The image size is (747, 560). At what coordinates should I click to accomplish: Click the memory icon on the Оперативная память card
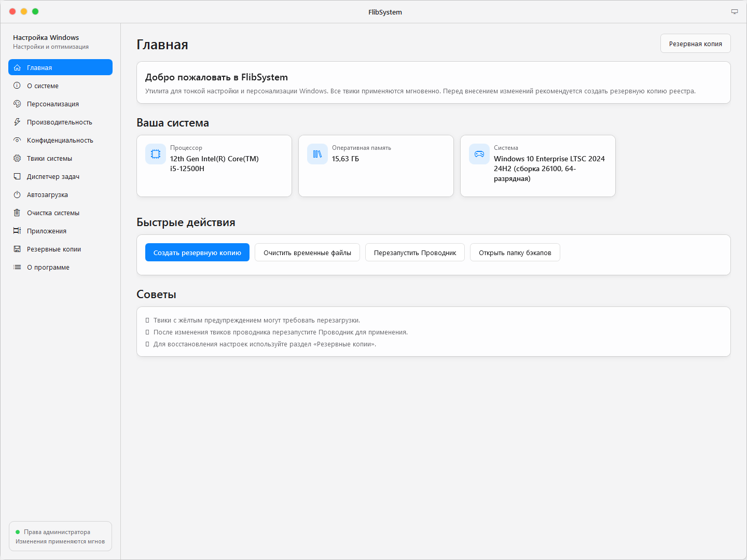tap(317, 154)
